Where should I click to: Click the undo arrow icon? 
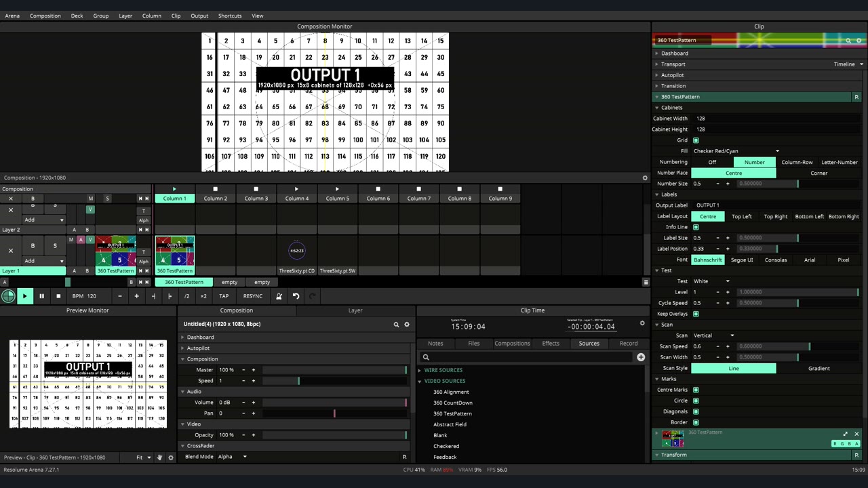(296, 296)
